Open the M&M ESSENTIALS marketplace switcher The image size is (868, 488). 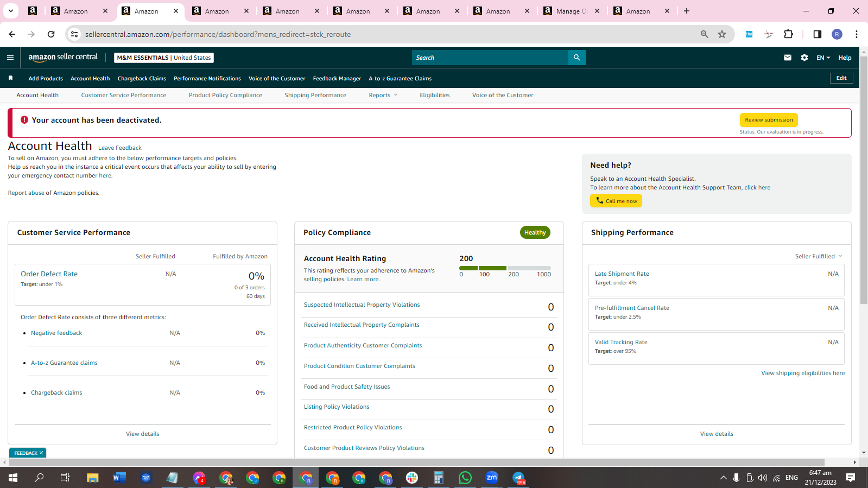(164, 58)
